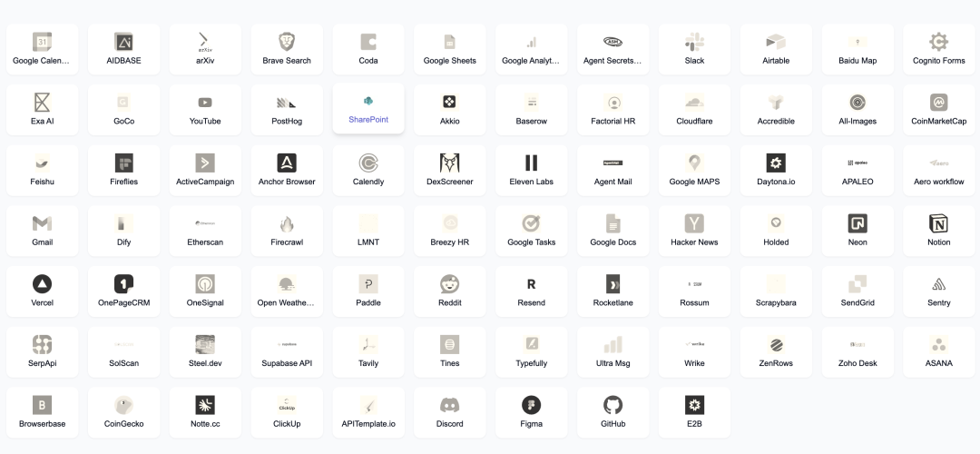
Task: Pick the Google Analytics tile
Action: [531, 49]
